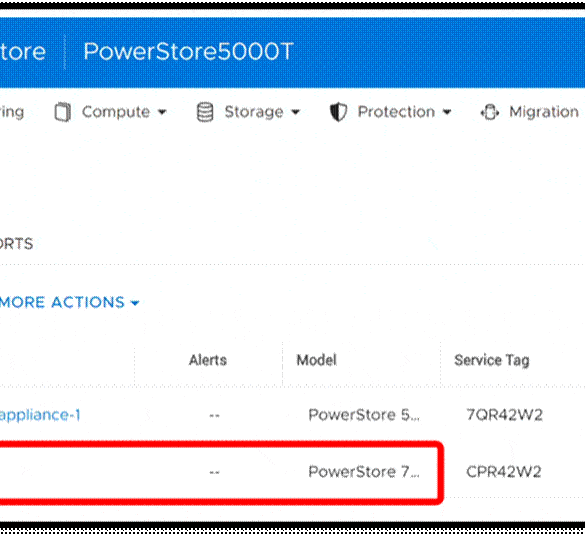Screen dimensions: 585x542
Task: Click the Protection shield icon
Action: pos(338,112)
